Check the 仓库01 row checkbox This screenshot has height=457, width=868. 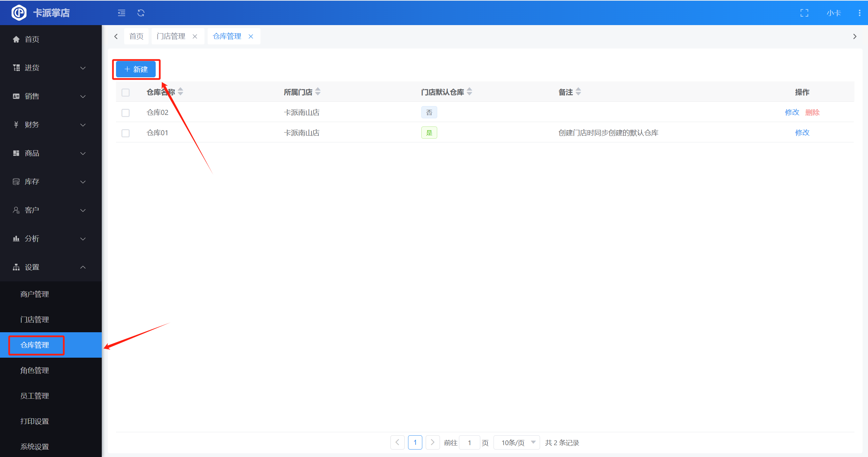click(x=126, y=133)
